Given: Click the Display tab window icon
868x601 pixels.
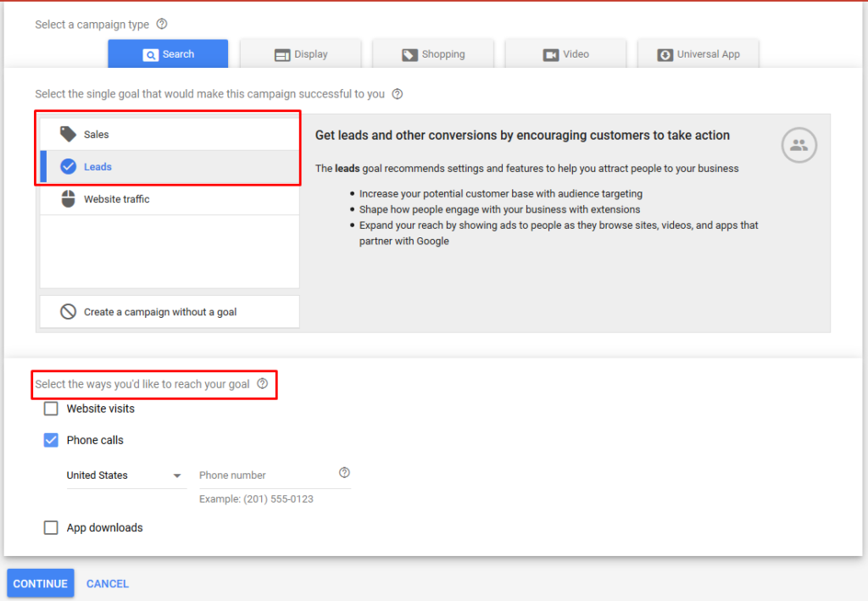Looking at the screenshot, I should click(x=282, y=55).
